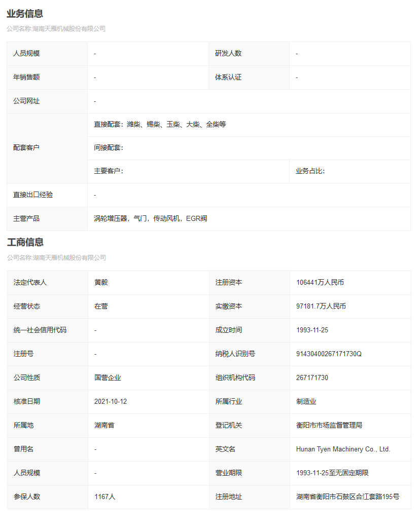Click the 注册号 label cell
The image size is (419, 532).
(x=47, y=354)
